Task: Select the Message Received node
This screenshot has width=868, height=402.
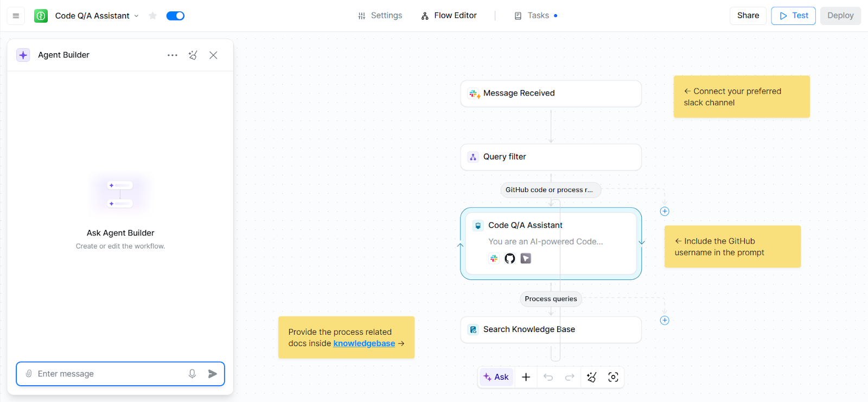Action: coord(551,93)
